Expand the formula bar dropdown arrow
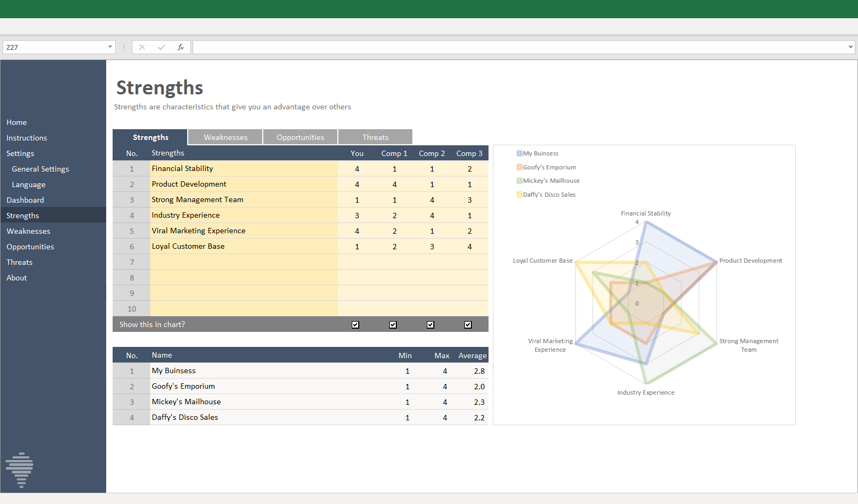 click(x=850, y=47)
